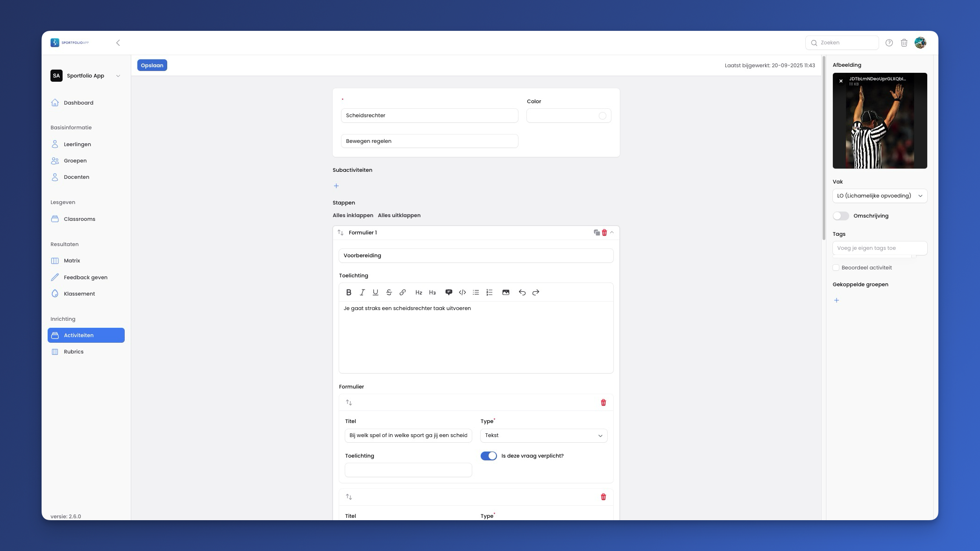The image size is (980, 551).
Task: Open the Vak dropdown
Action: tap(879, 196)
